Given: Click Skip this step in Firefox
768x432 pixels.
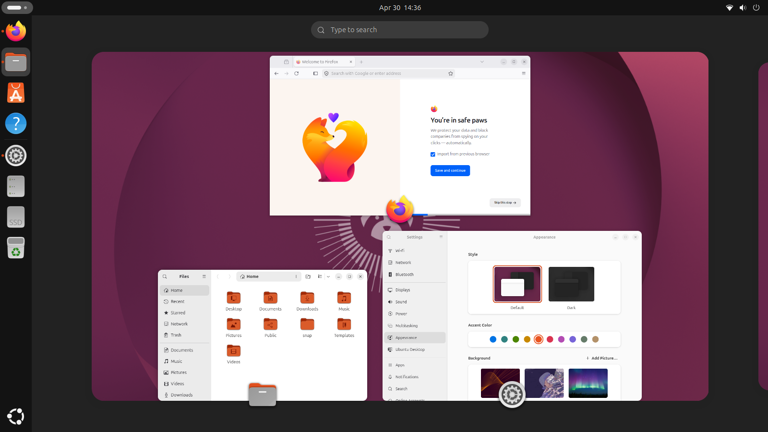Looking at the screenshot, I should 505,202.
